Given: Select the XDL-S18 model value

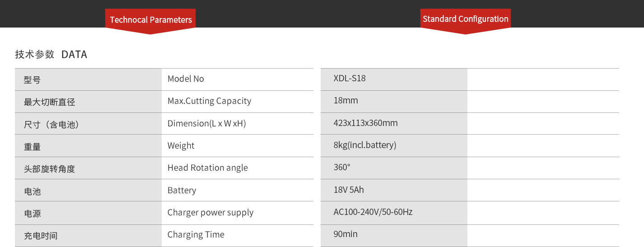Looking at the screenshot, I should pos(350,79).
